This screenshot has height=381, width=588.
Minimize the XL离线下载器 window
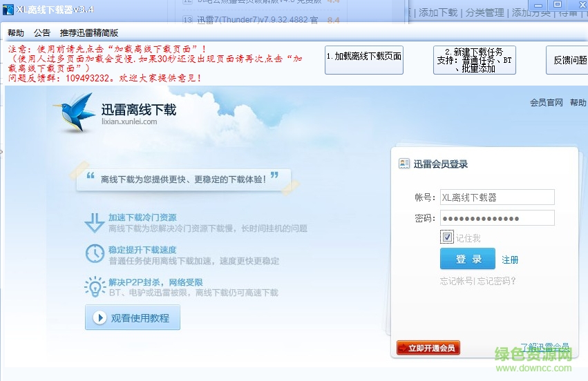click(538, 5)
